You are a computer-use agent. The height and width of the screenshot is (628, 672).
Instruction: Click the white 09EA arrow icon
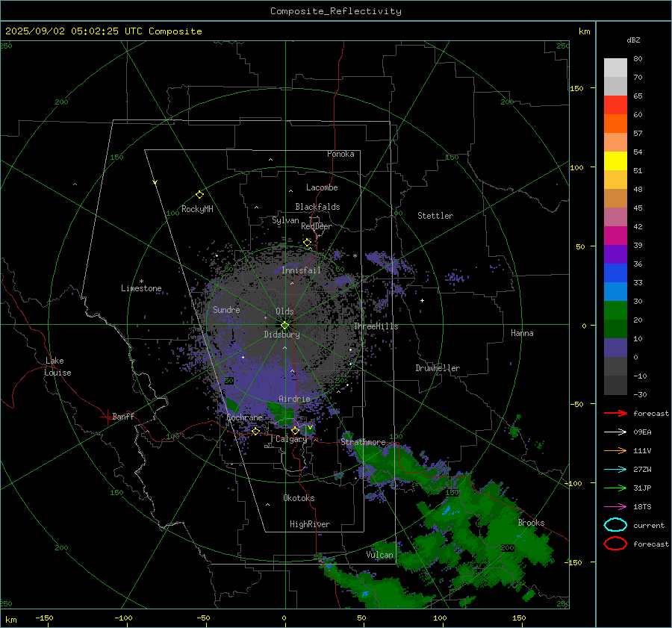(615, 432)
